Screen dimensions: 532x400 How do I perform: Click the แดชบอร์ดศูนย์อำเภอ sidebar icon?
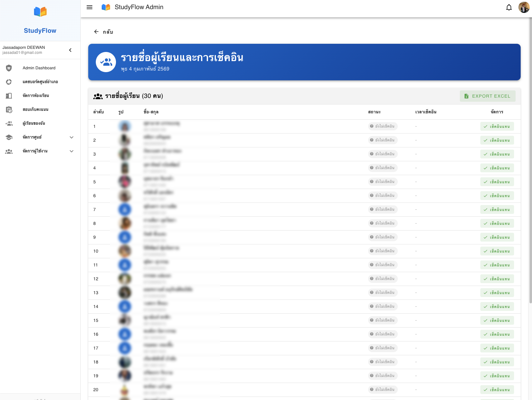click(x=9, y=82)
